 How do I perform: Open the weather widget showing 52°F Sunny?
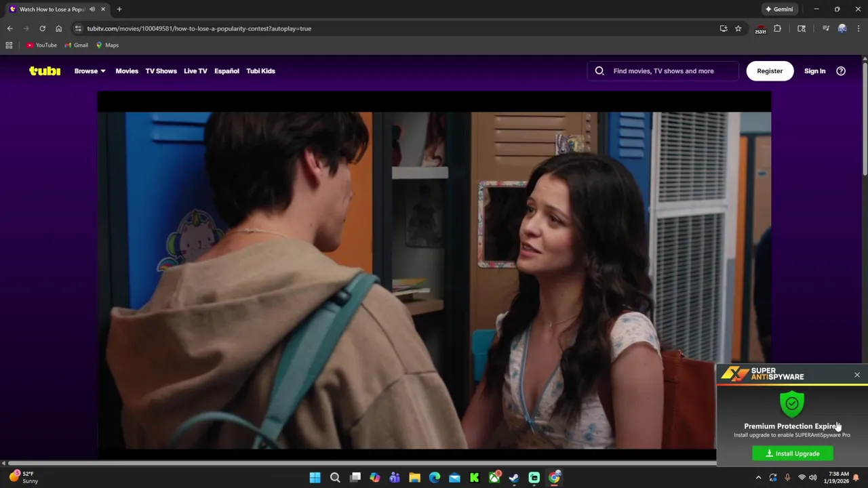pos(22,477)
